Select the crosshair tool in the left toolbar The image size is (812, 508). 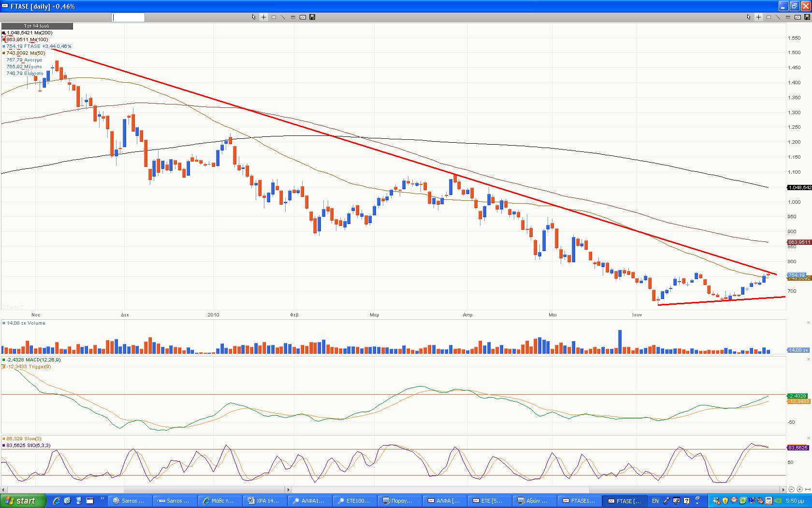(263, 17)
